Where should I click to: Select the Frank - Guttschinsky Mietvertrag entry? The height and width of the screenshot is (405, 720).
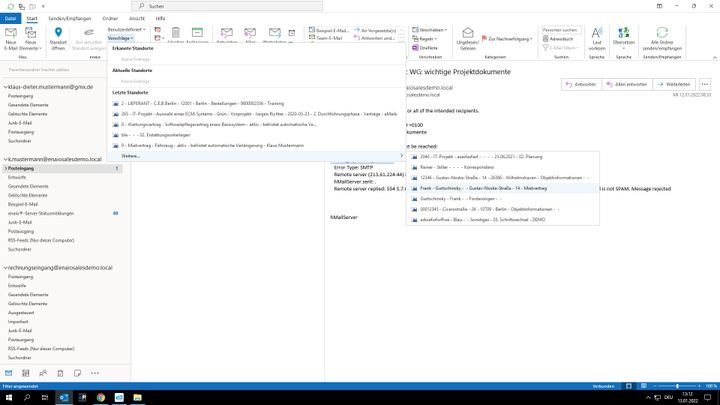point(503,188)
